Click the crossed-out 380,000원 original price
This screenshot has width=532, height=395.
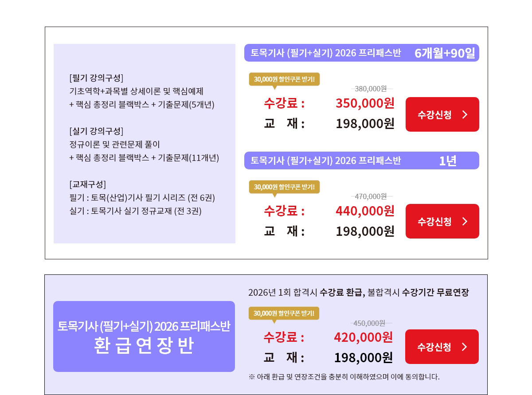click(371, 89)
